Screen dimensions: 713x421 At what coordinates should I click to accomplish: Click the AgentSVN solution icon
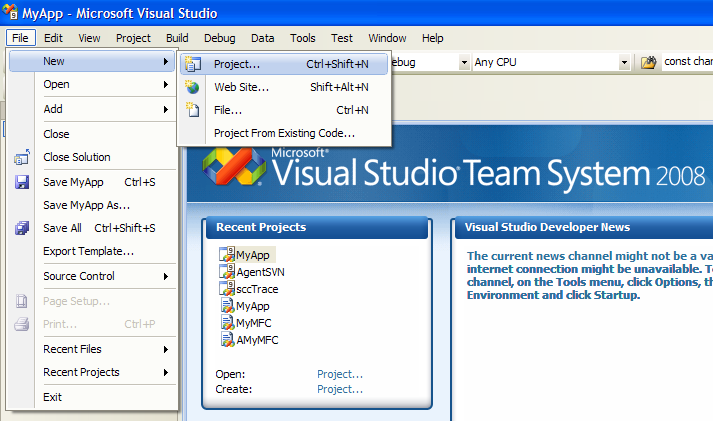pyautogui.click(x=226, y=271)
